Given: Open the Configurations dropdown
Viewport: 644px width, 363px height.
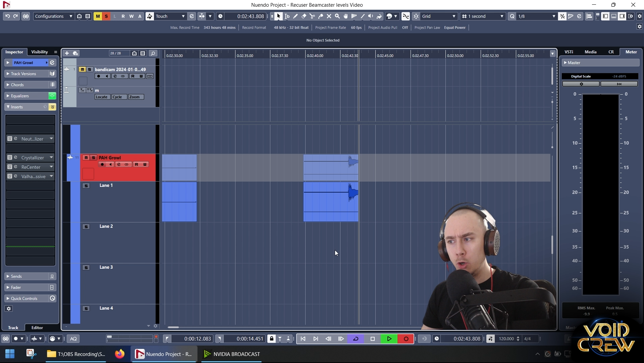Looking at the screenshot, I should 53,16.
